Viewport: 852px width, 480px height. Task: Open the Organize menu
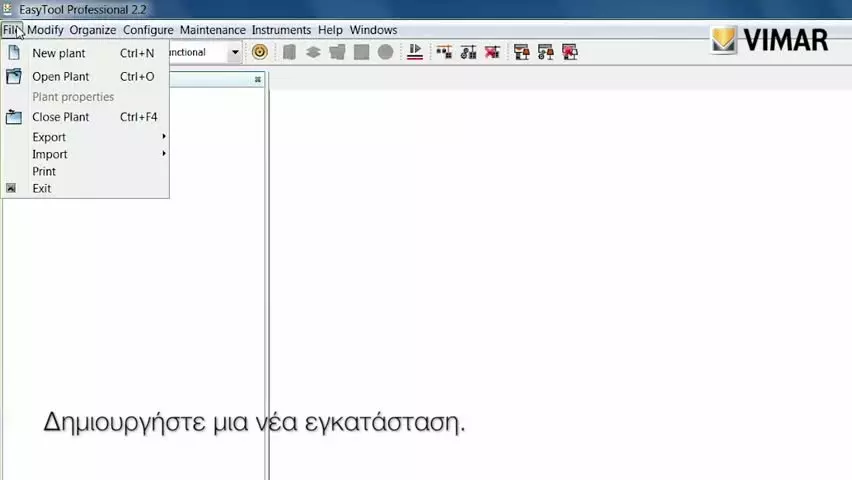click(93, 30)
